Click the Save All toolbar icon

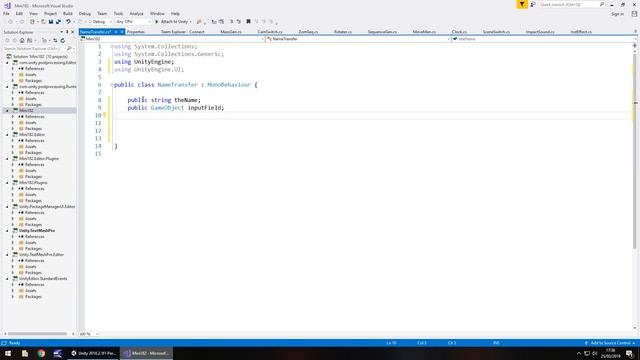click(x=58, y=22)
